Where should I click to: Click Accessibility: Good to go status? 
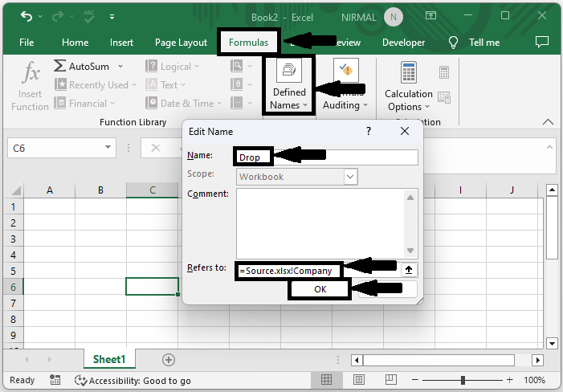click(133, 380)
